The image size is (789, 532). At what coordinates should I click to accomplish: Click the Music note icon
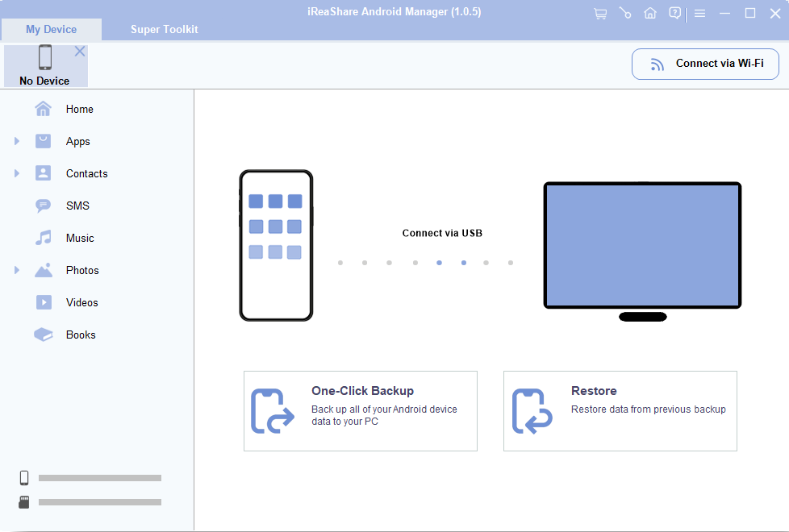point(44,237)
